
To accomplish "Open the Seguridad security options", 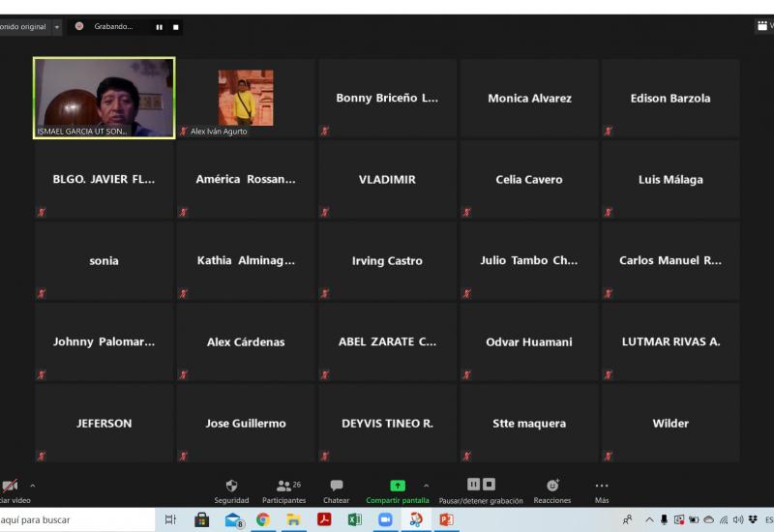I will [x=231, y=489].
